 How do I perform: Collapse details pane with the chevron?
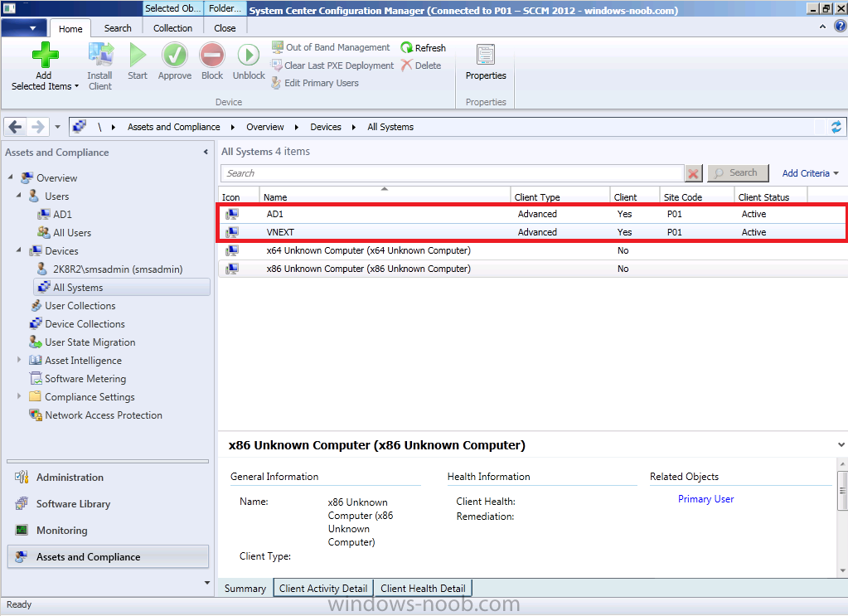841,444
